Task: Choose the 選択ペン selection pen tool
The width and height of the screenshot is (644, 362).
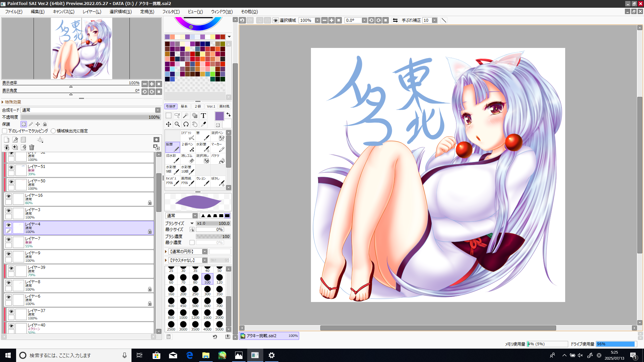Action: point(218,136)
